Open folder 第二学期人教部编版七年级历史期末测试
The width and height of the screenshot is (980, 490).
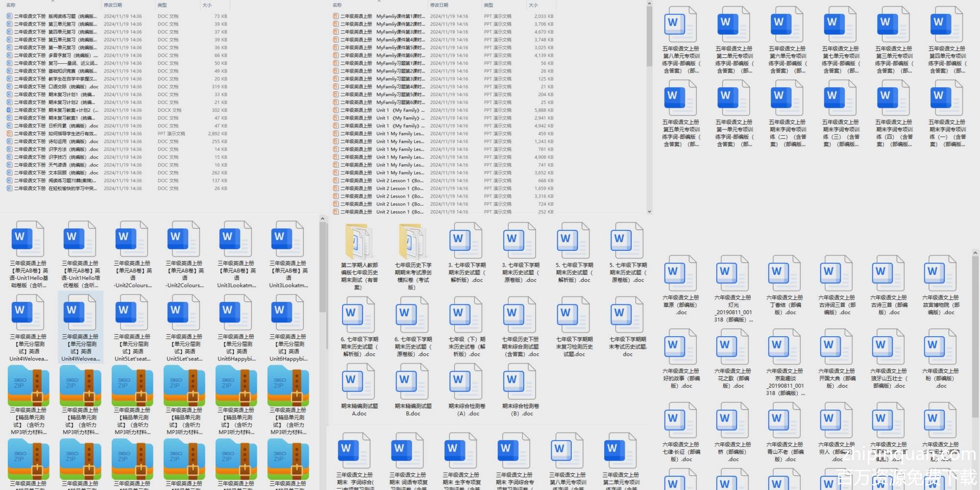click(x=359, y=242)
